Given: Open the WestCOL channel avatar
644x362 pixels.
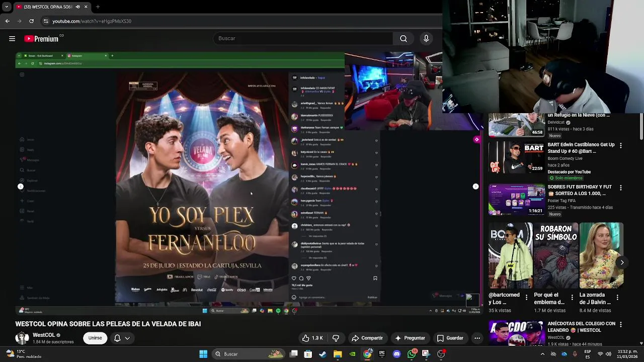Looking at the screenshot, I should coord(22,338).
